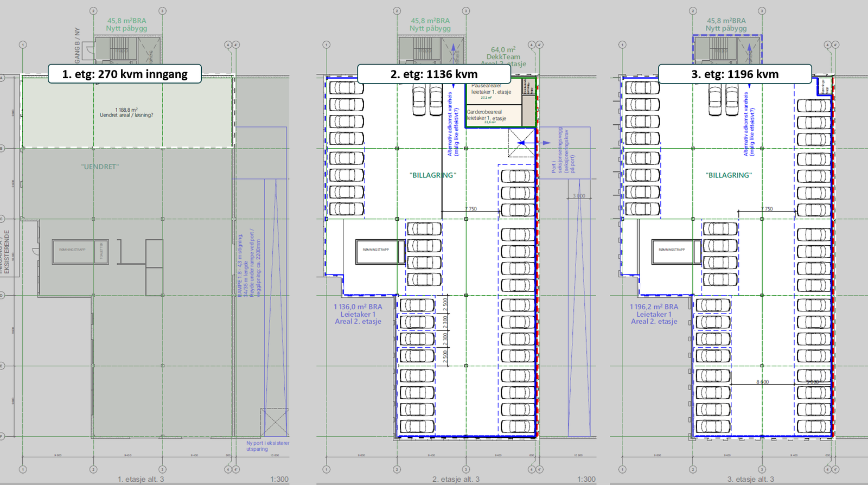The width and height of the screenshot is (868, 485).
Task: Click the "1. etg: 270 kvm inngang" label box
Action: (125, 74)
